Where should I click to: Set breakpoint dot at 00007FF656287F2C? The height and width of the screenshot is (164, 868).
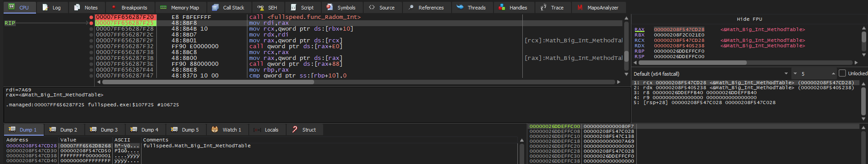pos(91,35)
